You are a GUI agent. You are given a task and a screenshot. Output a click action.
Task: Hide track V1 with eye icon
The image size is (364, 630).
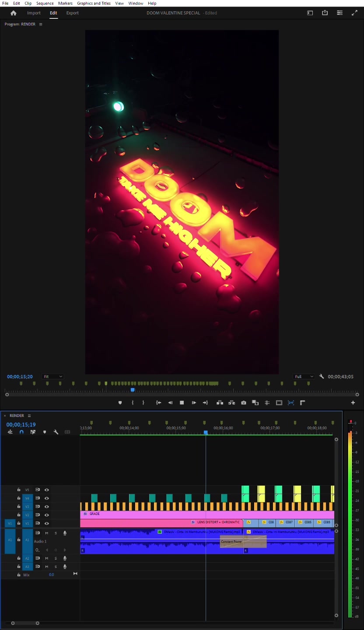click(47, 523)
